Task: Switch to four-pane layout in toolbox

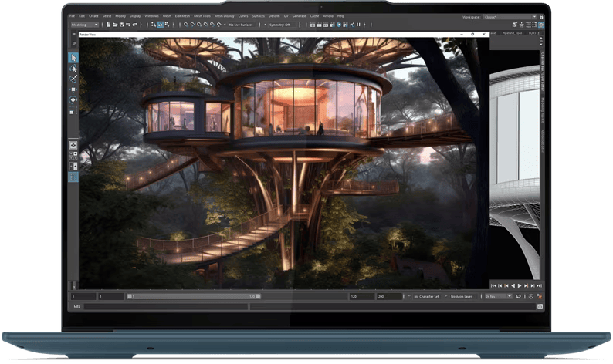Action: point(73,155)
